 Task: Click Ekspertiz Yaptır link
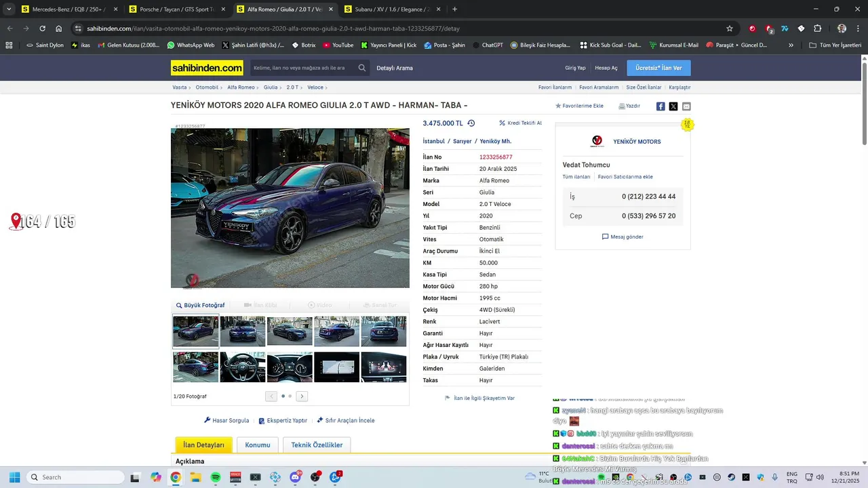(x=283, y=420)
